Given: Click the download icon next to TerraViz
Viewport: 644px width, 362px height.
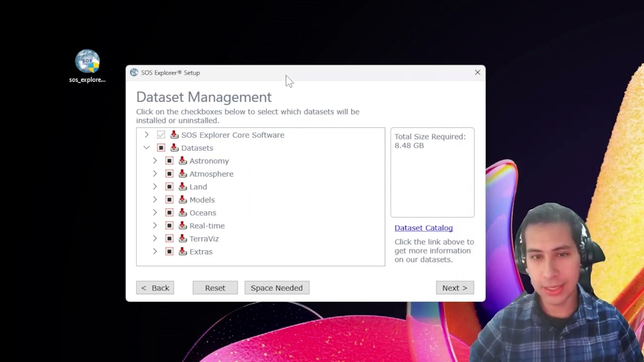Looking at the screenshot, I should [x=183, y=239].
